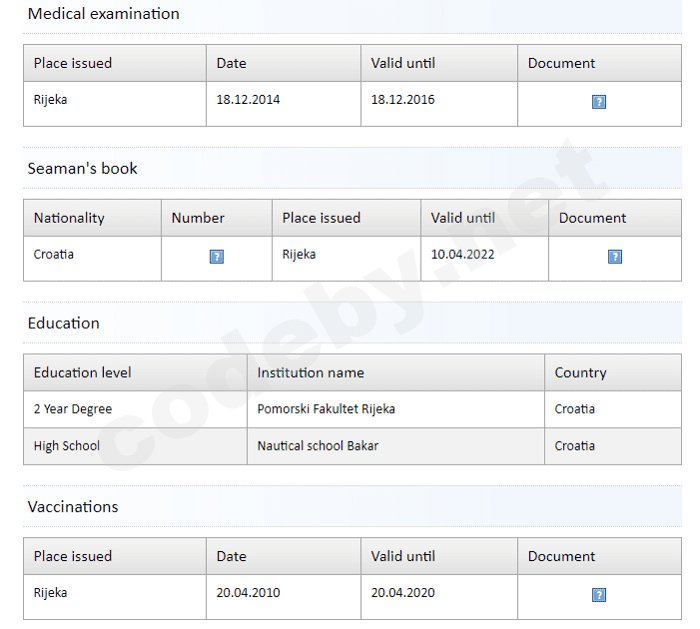
Task: Click the Nautical school Bakar cell
Action: tap(318, 446)
